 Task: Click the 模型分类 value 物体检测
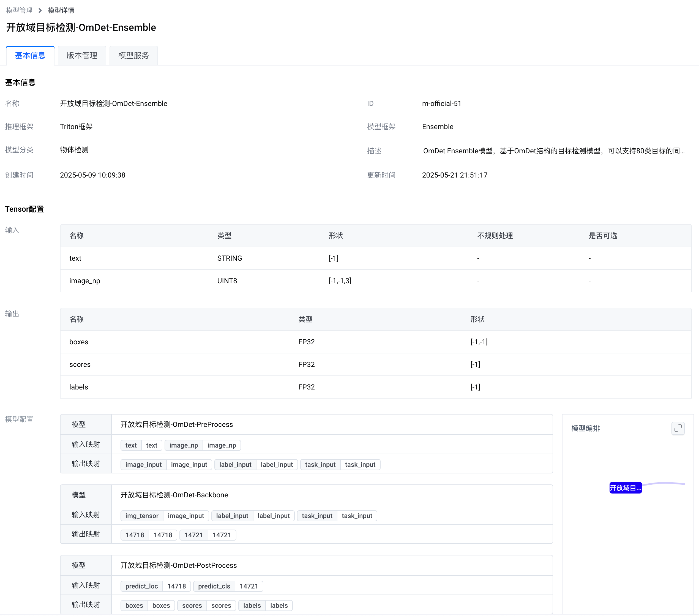(74, 150)
